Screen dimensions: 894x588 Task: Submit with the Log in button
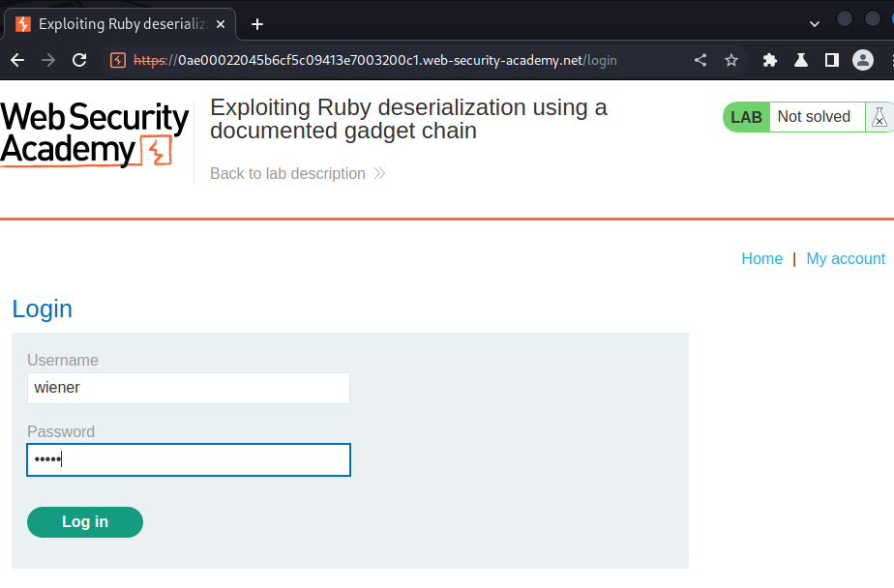click(x=85, y=522)
